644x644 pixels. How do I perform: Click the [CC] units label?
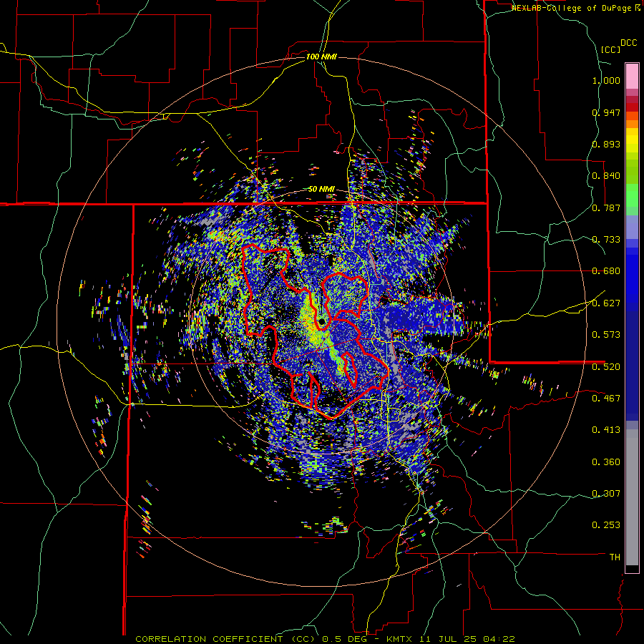point(611,49)
